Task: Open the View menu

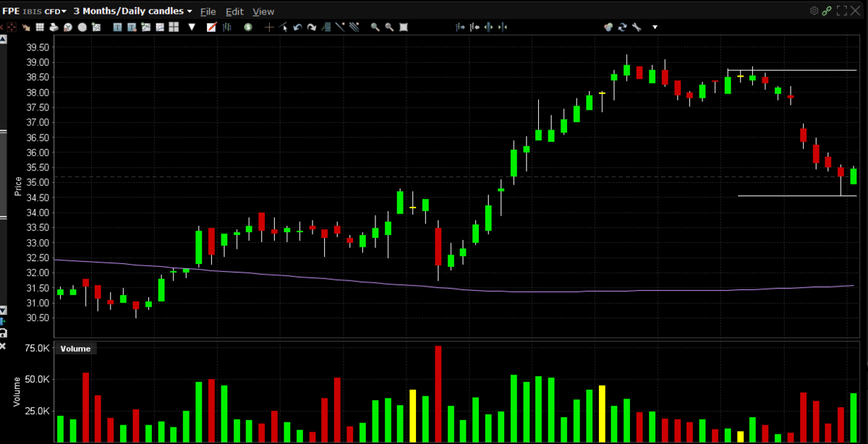Action: tap(263, 12)
